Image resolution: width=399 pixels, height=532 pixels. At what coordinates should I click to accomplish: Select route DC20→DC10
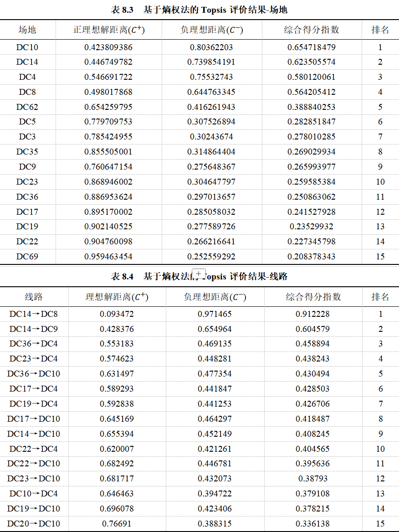(x=34, y=523)
